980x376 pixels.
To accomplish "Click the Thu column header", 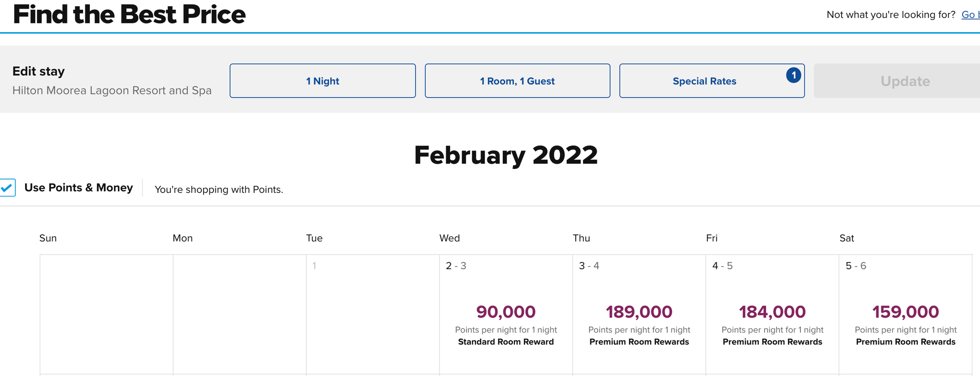I will [581, 238].
